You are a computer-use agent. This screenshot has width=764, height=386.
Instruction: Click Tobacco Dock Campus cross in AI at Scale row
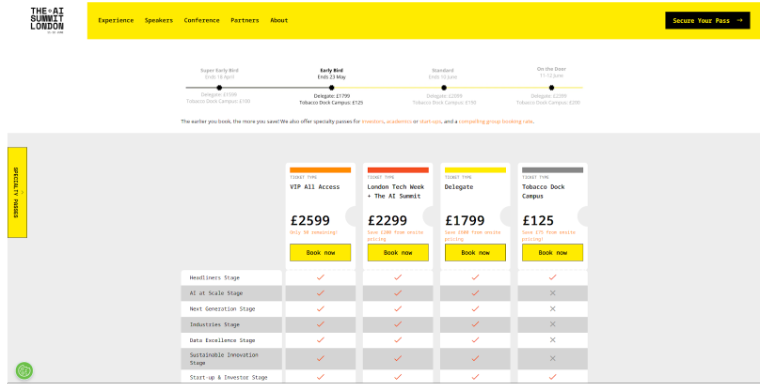[x=553, y=293]
